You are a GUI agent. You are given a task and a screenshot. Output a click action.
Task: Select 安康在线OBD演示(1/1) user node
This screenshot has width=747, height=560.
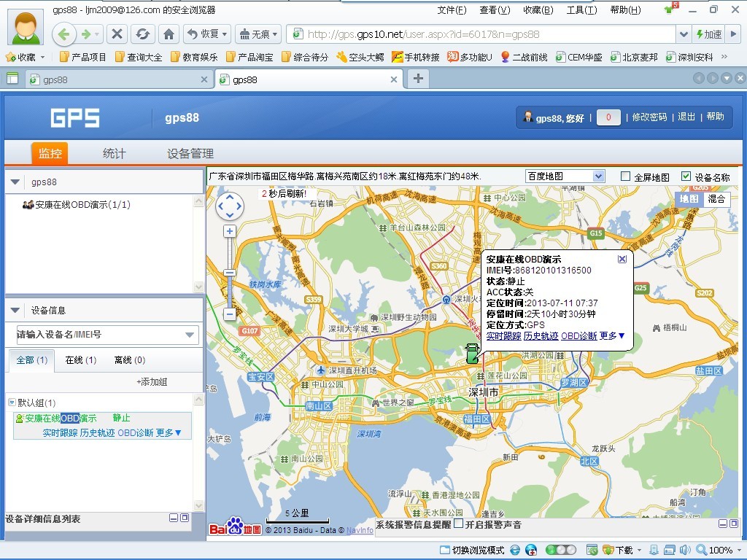[x=76, y=205]
